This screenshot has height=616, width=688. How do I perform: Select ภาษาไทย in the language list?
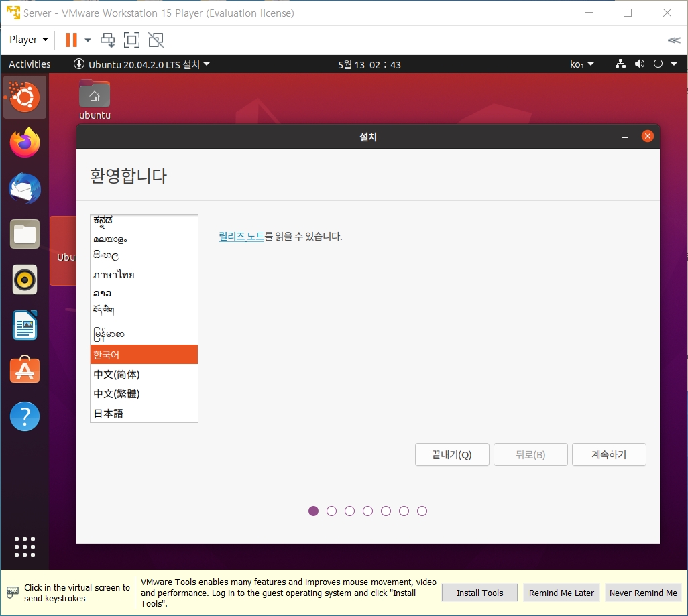144,275
